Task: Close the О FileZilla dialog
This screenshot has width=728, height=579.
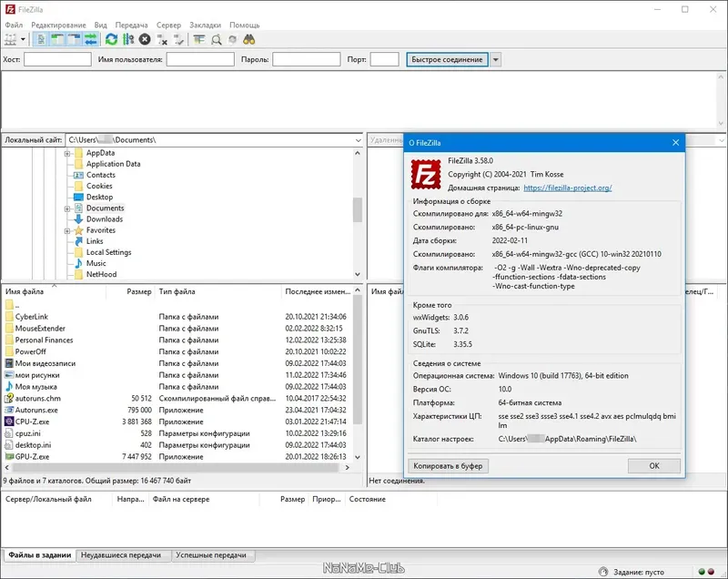Action: 675,143
